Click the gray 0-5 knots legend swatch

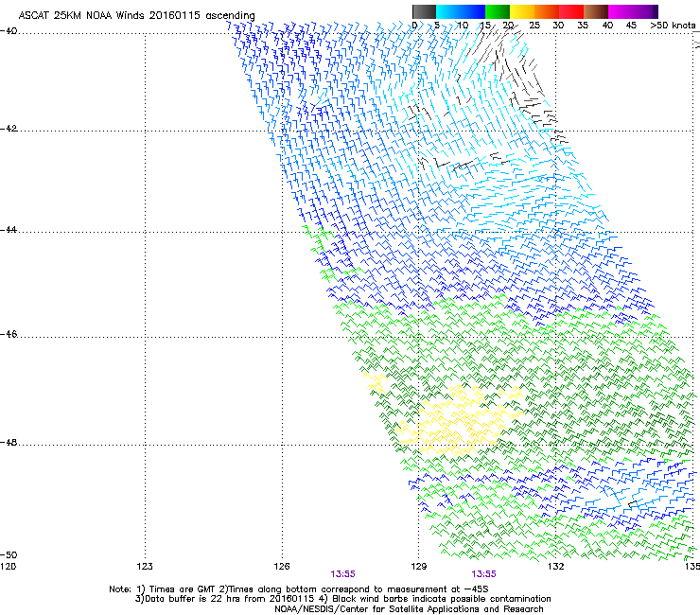tap(424, 11)
